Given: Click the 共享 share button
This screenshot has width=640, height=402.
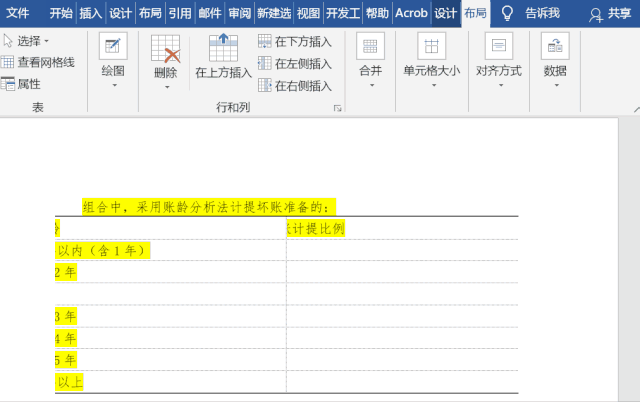Looking at the screenshot, I should (610, 14).
